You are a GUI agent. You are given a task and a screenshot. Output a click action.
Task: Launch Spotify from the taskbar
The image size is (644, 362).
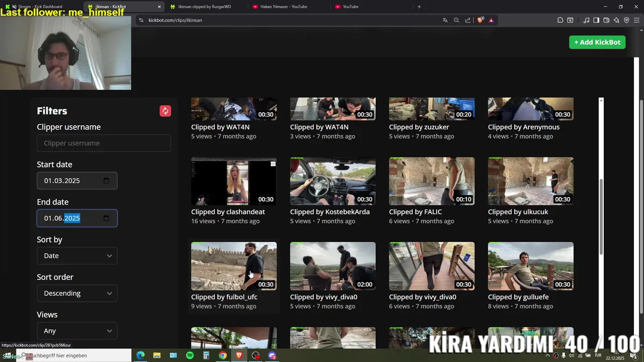pyautogui.click(x=190, y=355)
